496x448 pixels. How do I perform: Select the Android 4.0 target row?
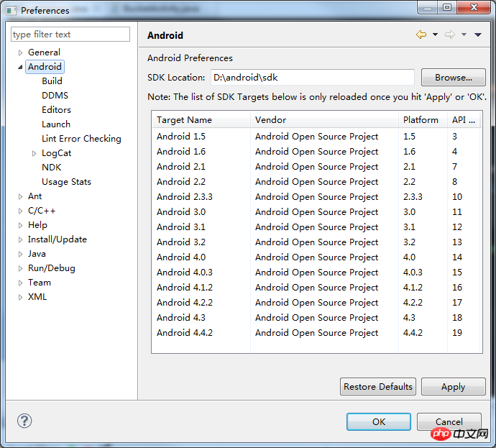pos(317,257)
